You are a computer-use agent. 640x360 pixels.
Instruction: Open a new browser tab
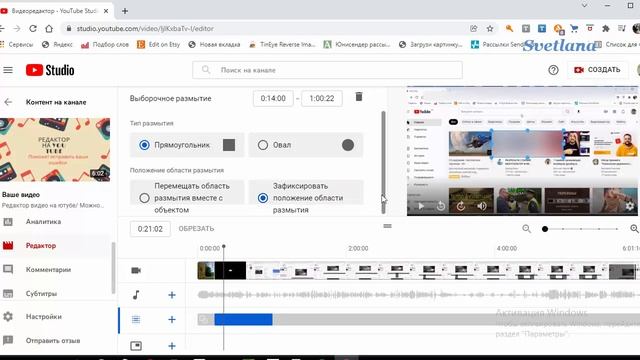[x=125, y=11]
